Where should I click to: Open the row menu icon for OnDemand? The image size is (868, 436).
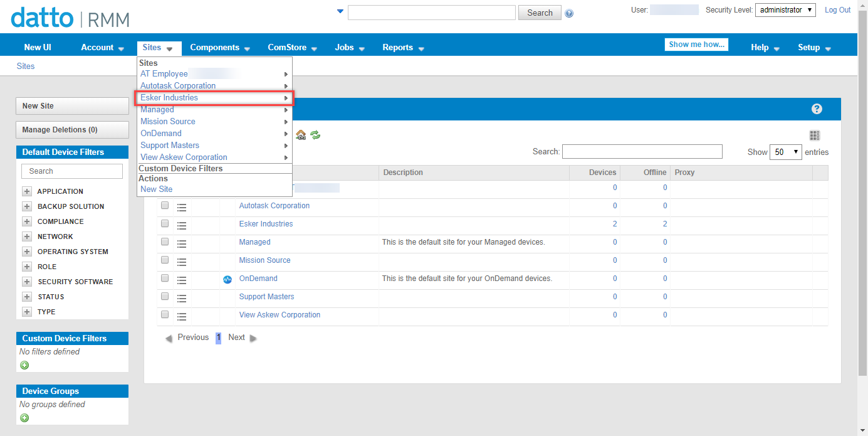coord(182,280)
